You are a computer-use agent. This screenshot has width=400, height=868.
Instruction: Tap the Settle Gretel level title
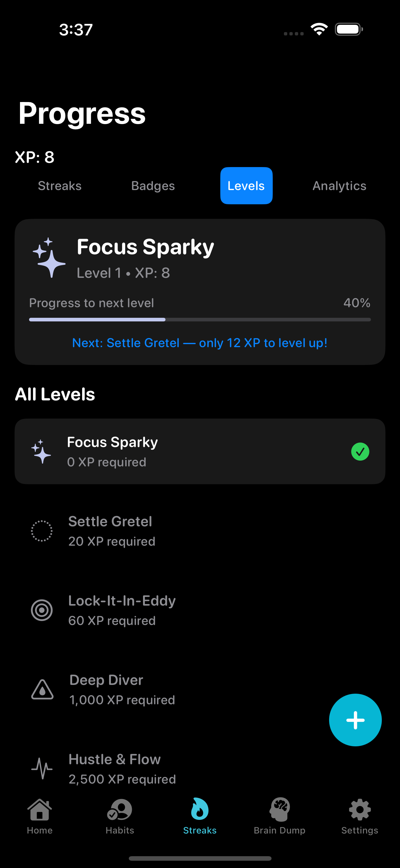click(110, 521)
